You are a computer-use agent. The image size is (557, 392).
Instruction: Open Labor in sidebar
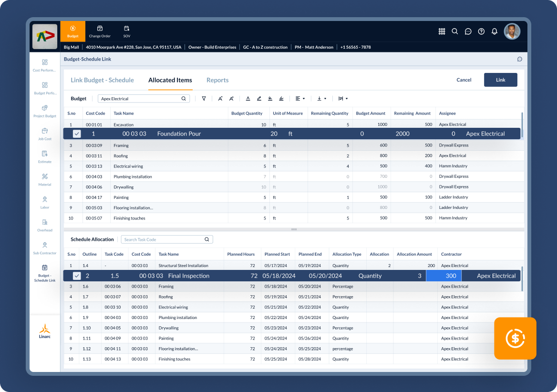click(x=45, y=202)
